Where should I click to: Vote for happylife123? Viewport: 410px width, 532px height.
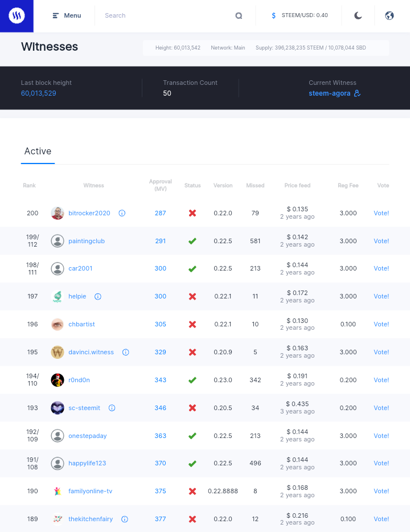coord(381,463)
